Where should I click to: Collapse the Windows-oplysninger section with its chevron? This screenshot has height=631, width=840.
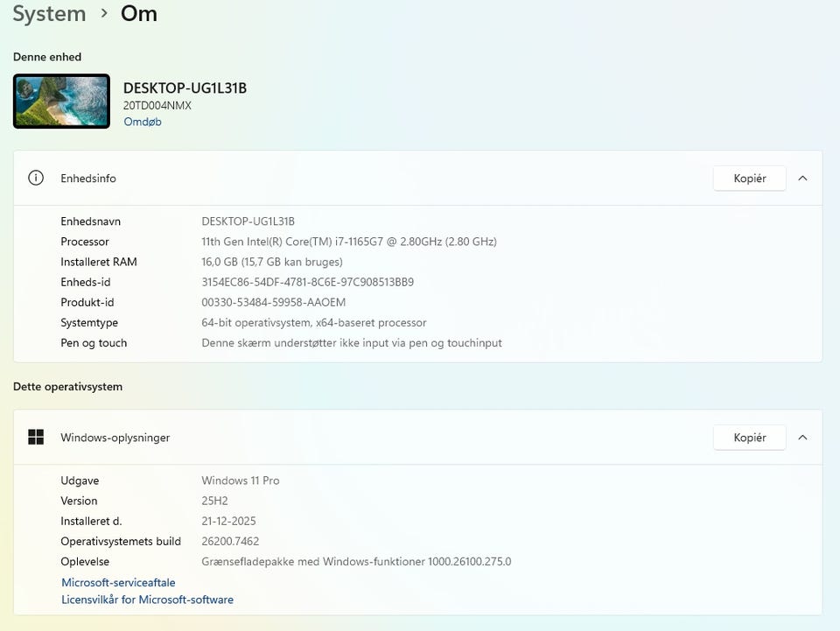point(802,438)
